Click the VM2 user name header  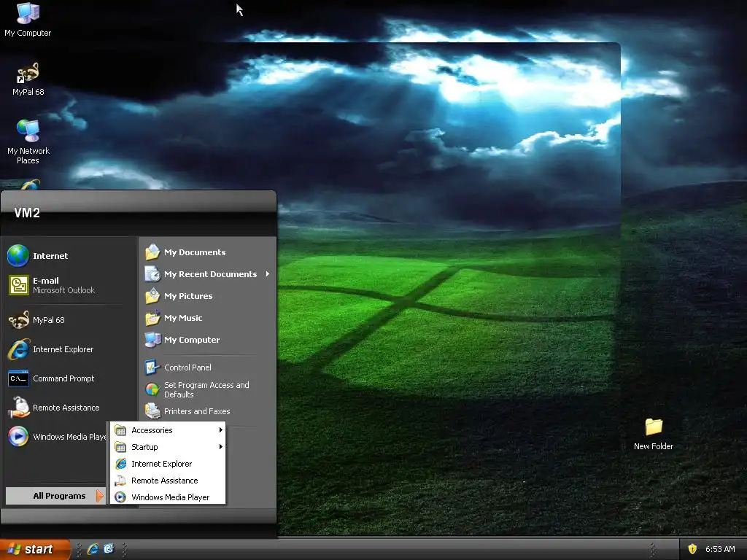27,213
